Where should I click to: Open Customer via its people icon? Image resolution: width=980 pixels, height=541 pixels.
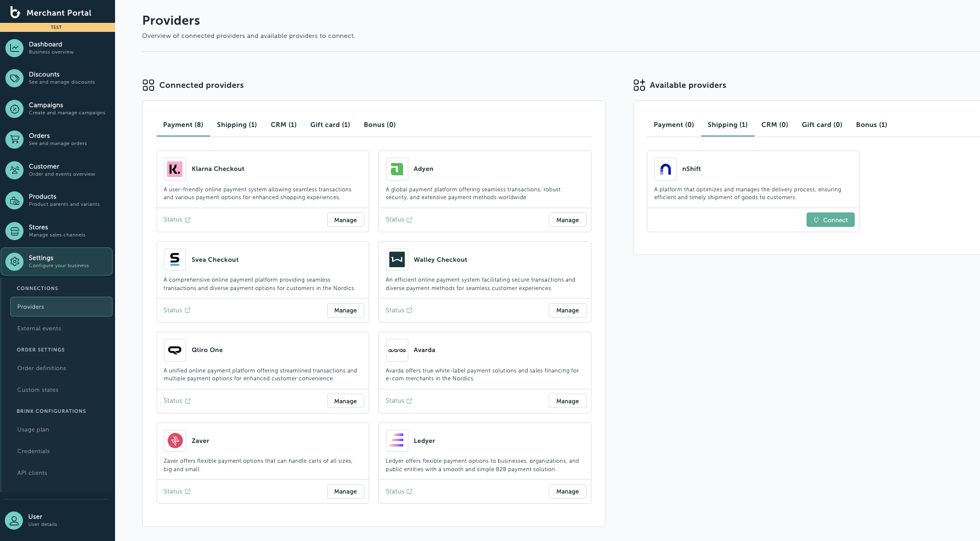pyautogui.click(x=14, y=170)
